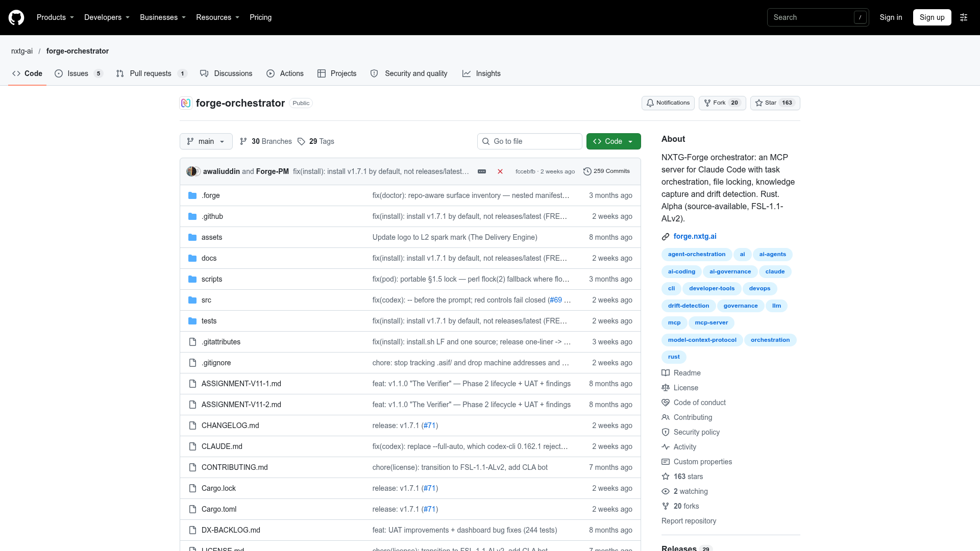Image resolution: width=980 pixels, height=551 pixels.
Task: Click the Security policy shield icon
Action: pyautogui.click(x=666, y=432)
